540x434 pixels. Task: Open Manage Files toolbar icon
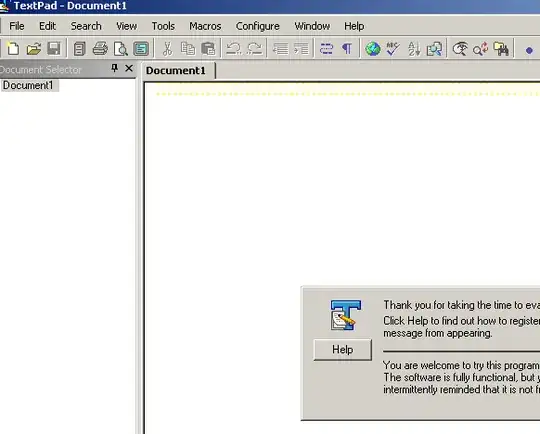(x=80, y=49)
